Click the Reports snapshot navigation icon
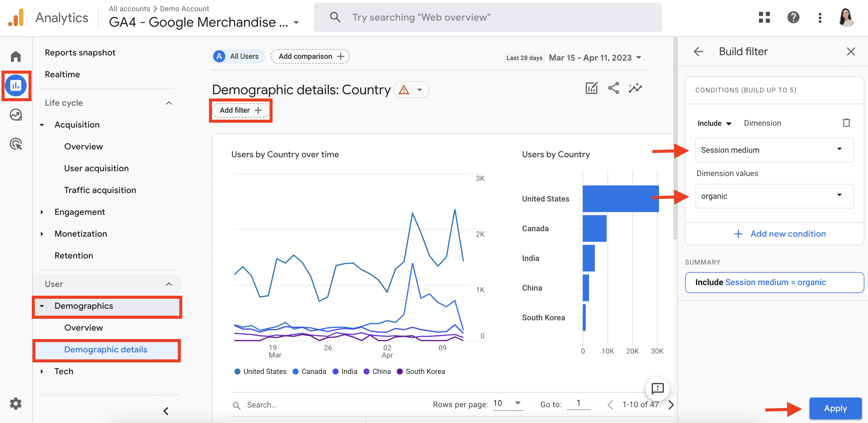Image resolution: width=868 pixels, height=423 pixels. [16, 86]
